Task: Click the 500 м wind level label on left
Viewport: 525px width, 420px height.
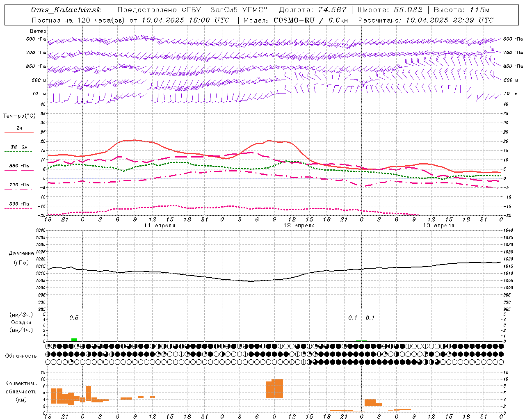Action: pos(39,80)
